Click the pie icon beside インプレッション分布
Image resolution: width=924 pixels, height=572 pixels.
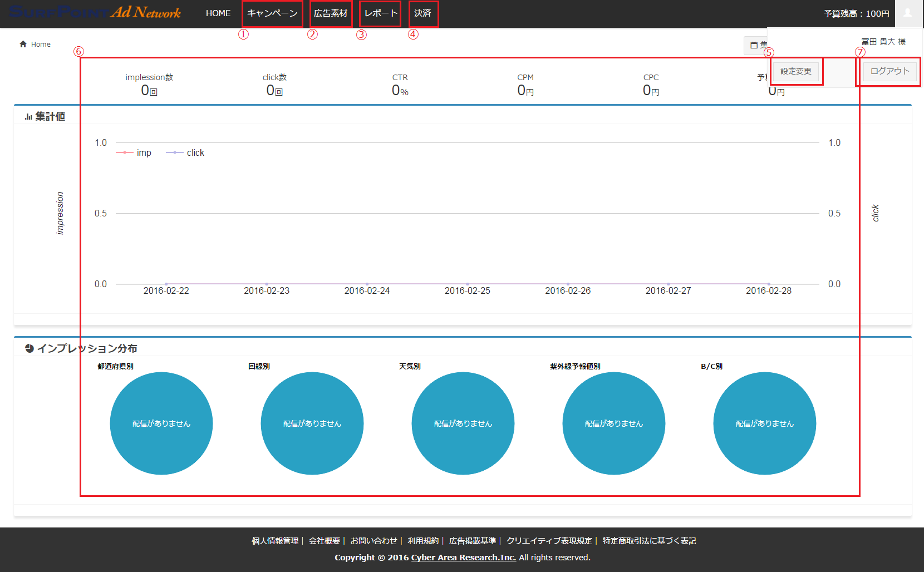click(30, 348)
